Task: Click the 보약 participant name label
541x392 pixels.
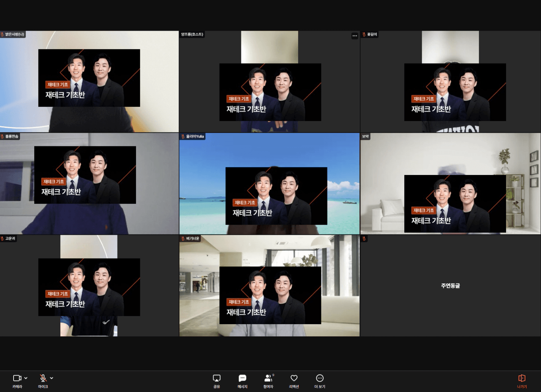Action: (x=365, y=136)
